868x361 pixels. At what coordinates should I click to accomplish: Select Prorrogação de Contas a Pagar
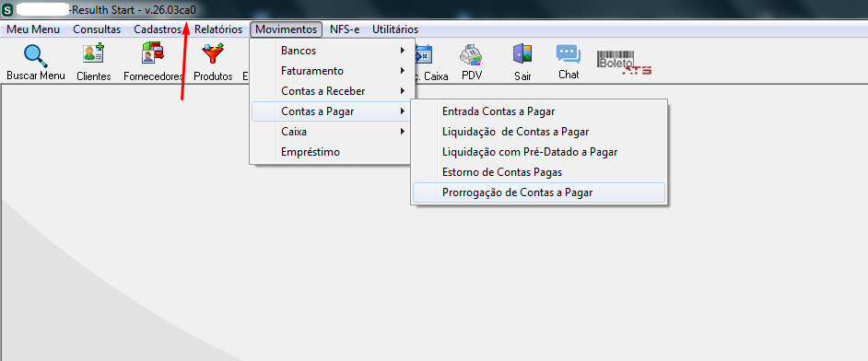click(x=539, y=192)
